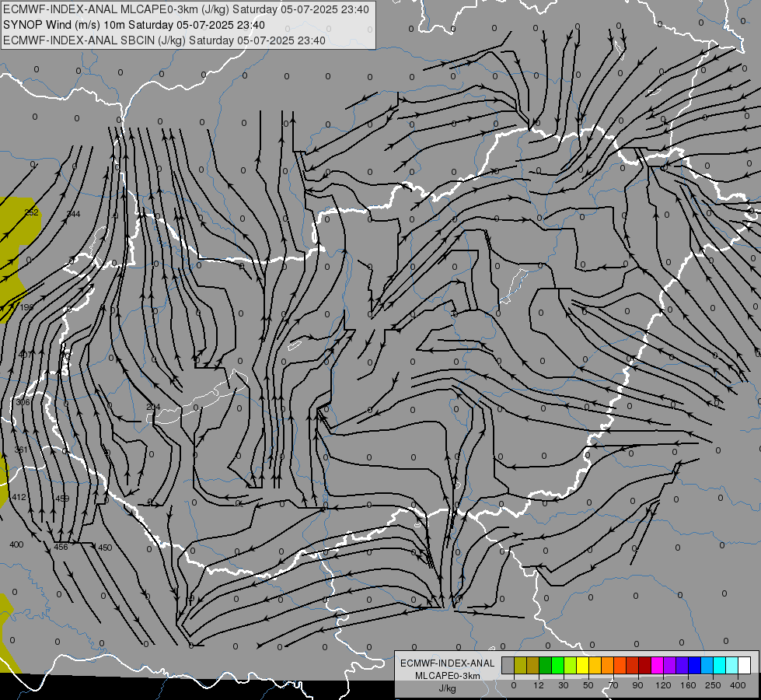The image size is (761, 700).
Task: Click the ECMWF-INDEX-ANAL text in the legend
Action: pos(448,663)
